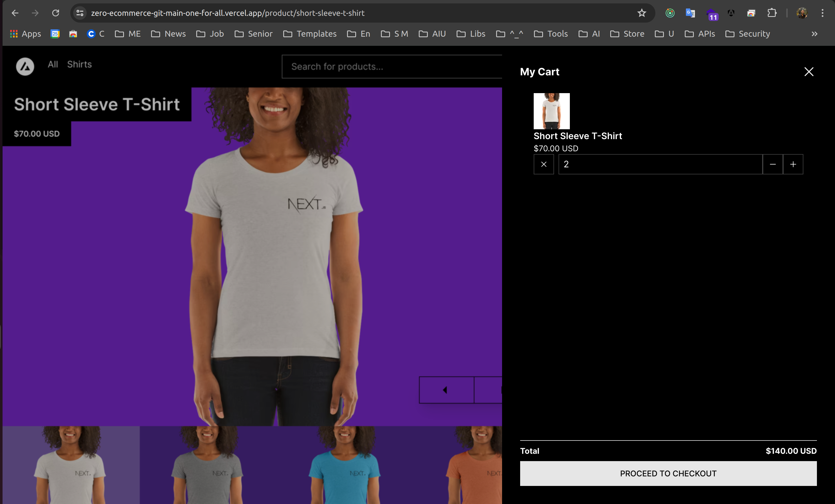Image resolution: width=835 pixels, height=504 pixels.
Task: Show the previous product image
Action: 446,390
